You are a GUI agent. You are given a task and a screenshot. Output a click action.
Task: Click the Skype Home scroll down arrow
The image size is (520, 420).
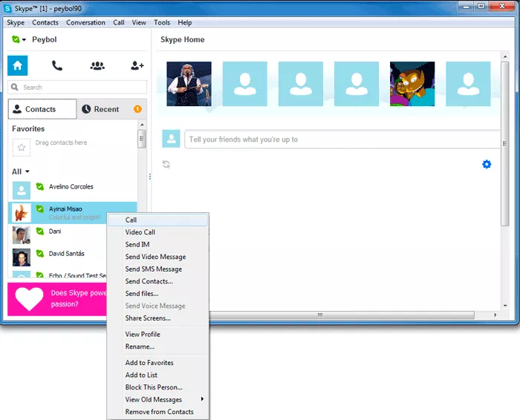pos(504,306)
